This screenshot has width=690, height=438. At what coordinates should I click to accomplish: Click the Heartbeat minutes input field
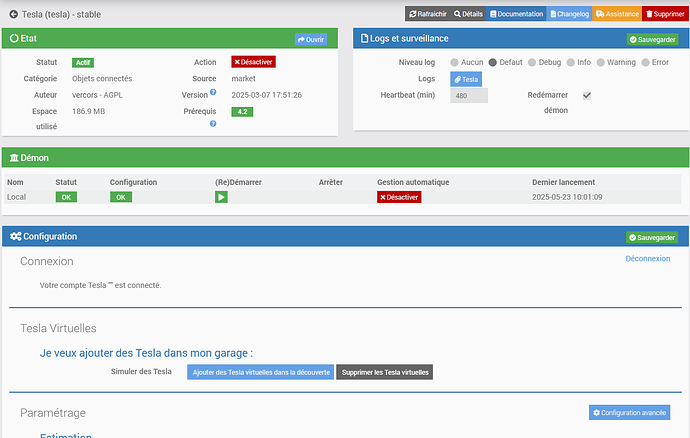(x=469, y=96)
